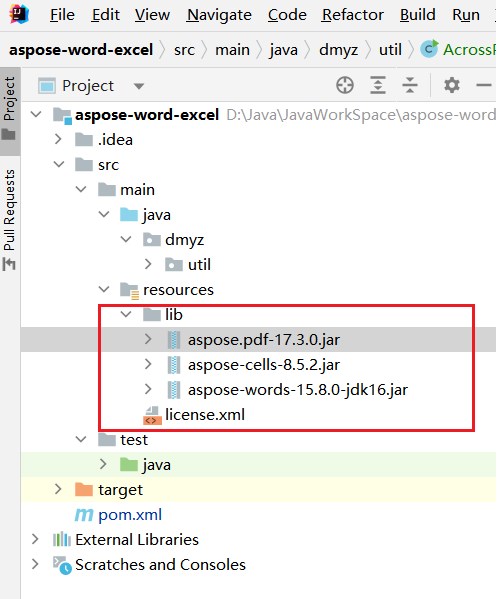Click the aspose-cells-8.5.2.jar archive icon
The width and height of the screenshot is (498, 599).
click(x=174, y=365)
